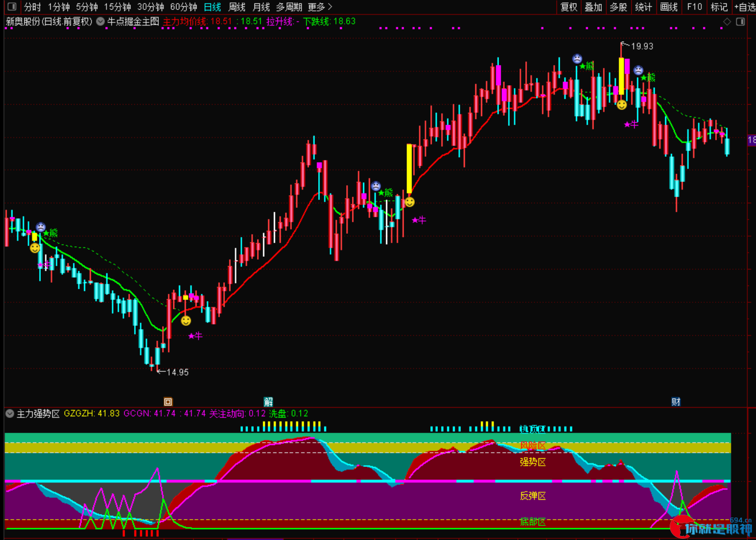
Task: Open the 复权 adjustment menu
Action: click(x=569, y=7)
